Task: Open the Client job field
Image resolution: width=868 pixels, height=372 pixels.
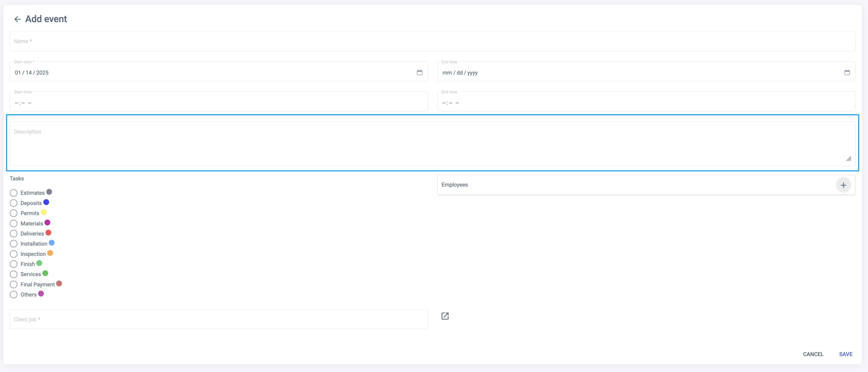Action: (218, 319)
